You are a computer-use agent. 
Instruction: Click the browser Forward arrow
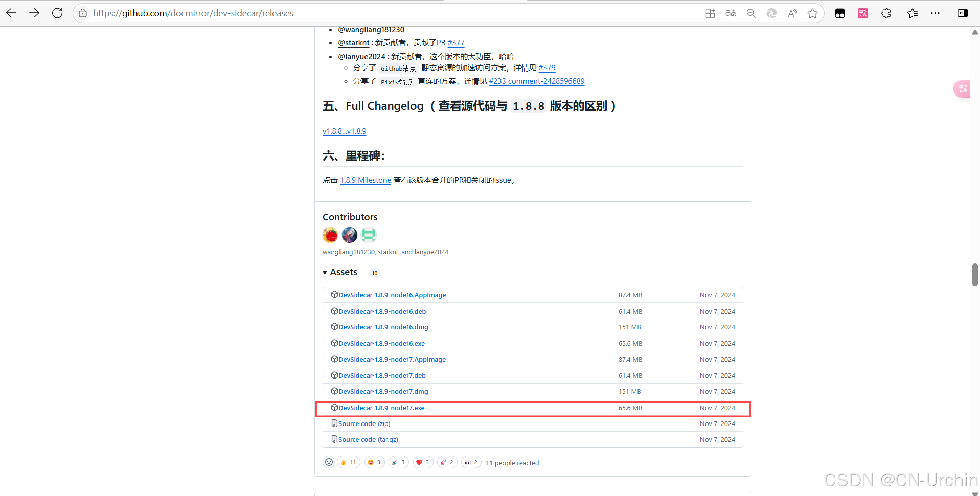[34, 13]
